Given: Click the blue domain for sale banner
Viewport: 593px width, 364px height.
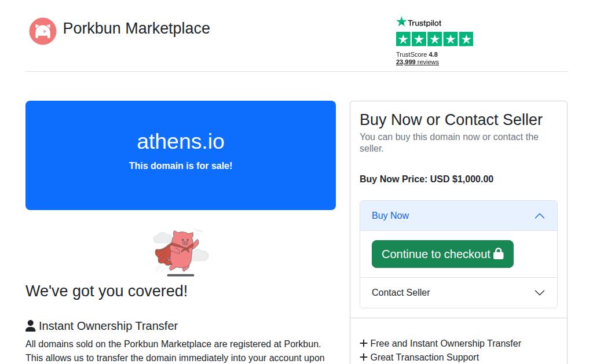Looking at the screenshot, I should [181, 155].
